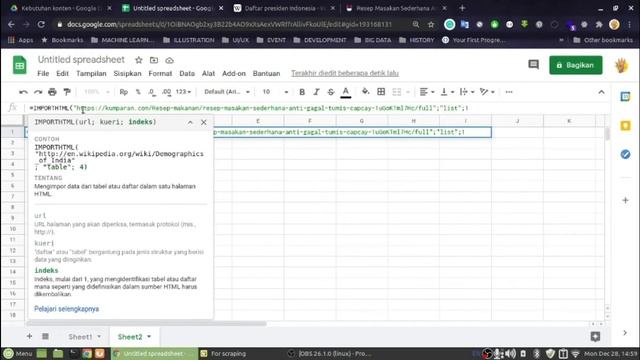
Task: Click the Redo icon in toolbar
Action: (38, 92)
